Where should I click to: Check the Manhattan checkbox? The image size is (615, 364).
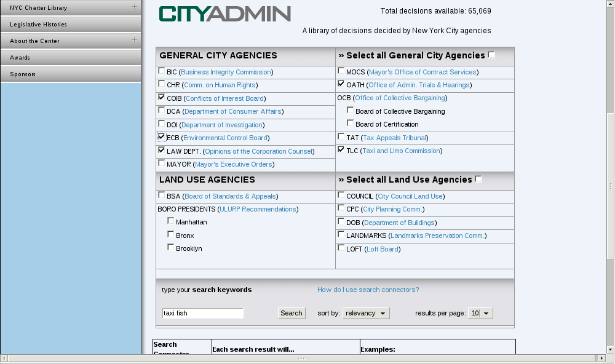click(x=170, y=221)
